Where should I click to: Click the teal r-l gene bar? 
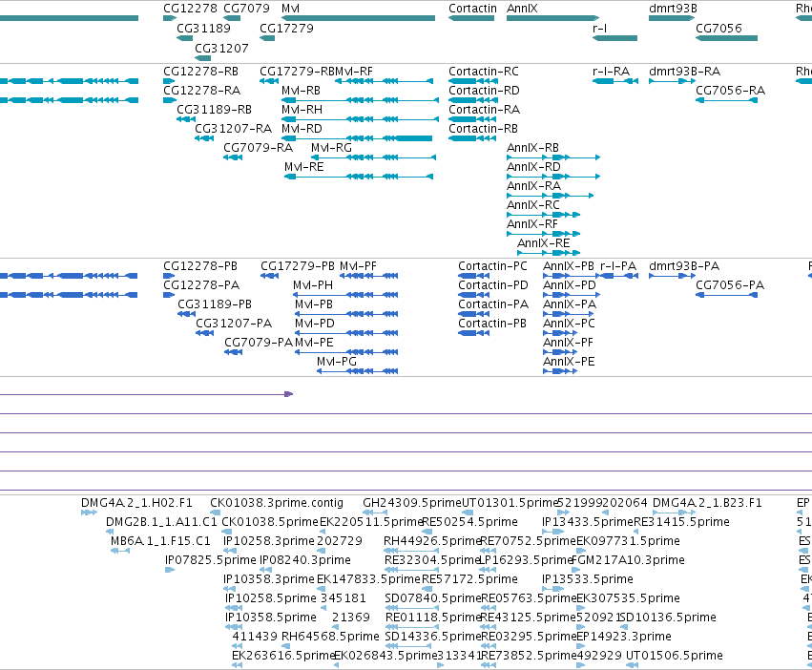point(614,38)
